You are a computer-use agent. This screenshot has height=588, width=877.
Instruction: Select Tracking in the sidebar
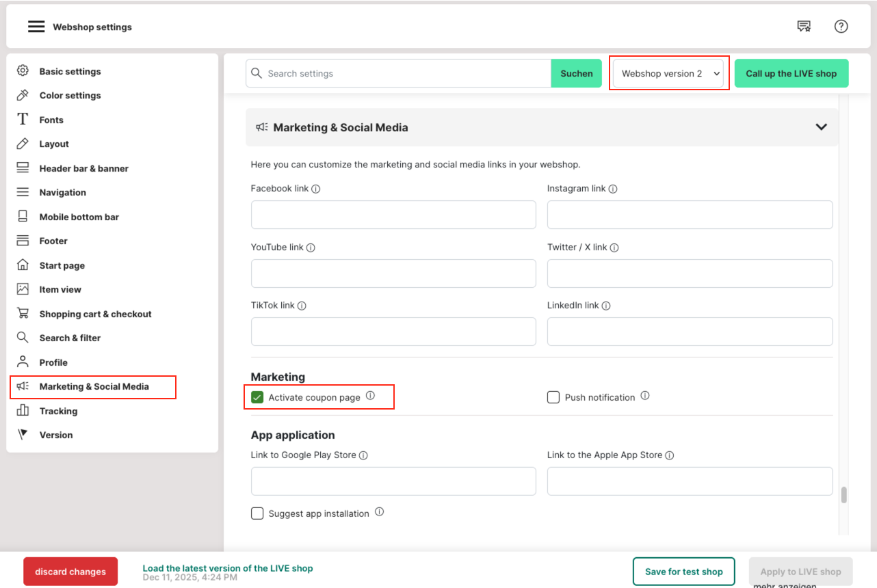58,411
